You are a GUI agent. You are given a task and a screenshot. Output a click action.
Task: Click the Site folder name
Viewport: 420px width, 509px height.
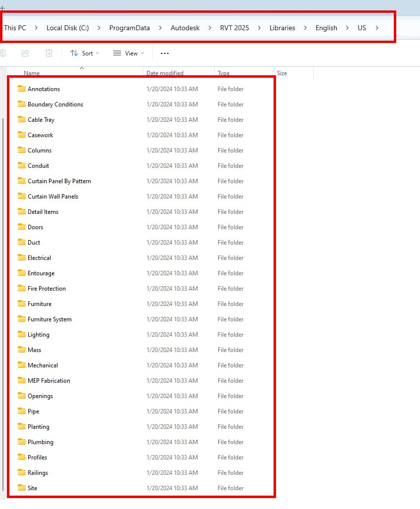33,488
